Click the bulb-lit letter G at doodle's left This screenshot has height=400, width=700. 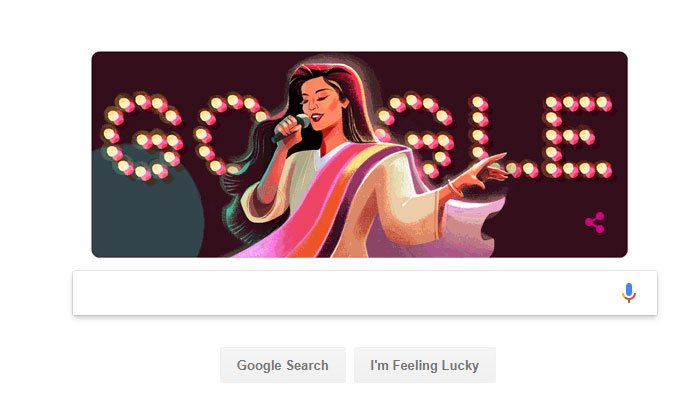(142, 136)
